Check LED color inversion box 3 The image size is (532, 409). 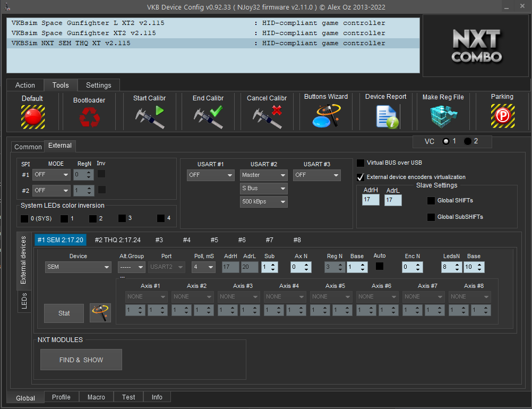pyautogui.click(x=122, y=218)
